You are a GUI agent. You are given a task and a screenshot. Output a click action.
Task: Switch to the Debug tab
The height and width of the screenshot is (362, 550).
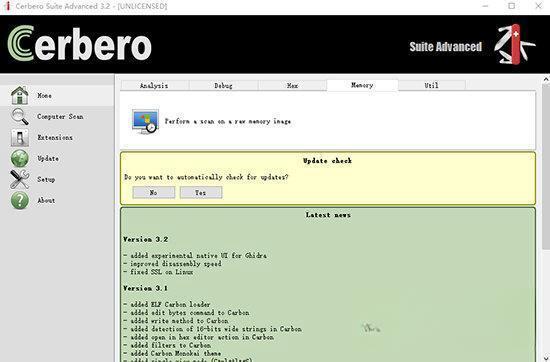coord(223,85)
